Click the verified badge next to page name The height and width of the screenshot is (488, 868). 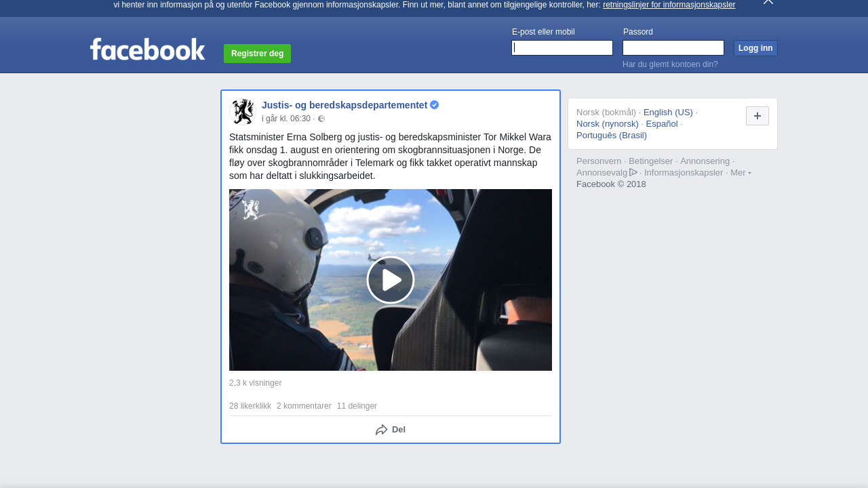[x=435, y=105]
